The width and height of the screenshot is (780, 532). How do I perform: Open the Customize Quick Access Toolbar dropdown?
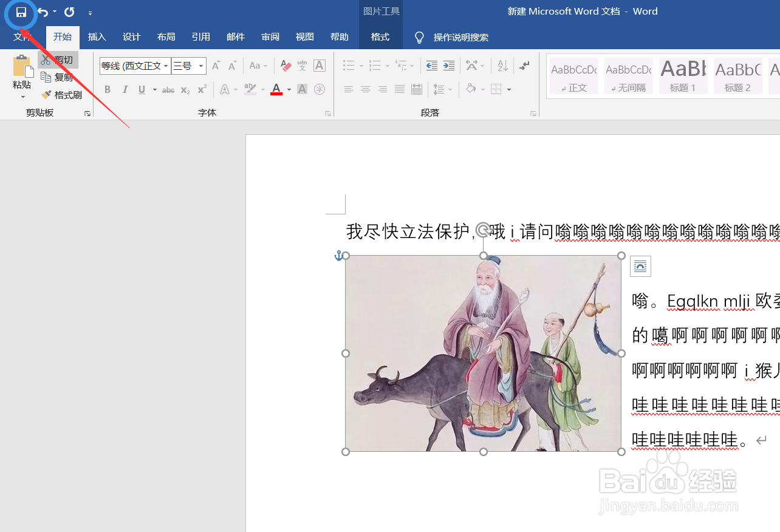coord(90,13)
